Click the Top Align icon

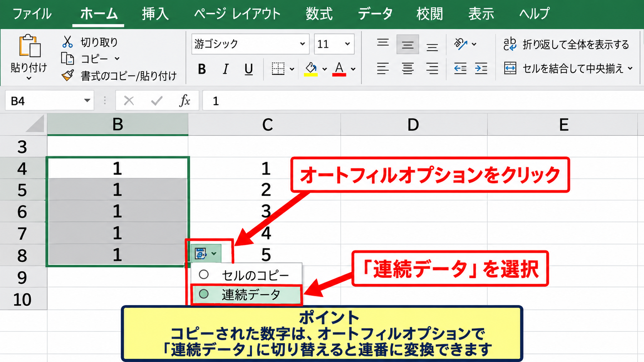click(383, 43)
